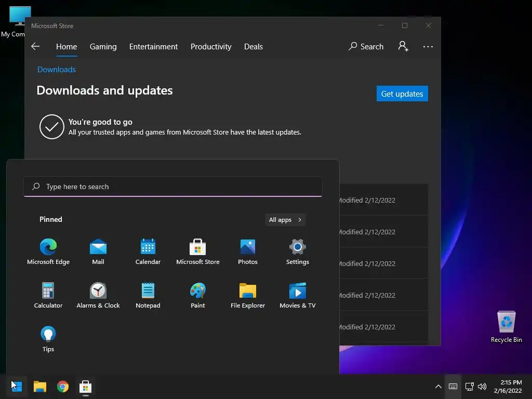Maximize the Microsoft Store window
532x399 pixels.
[x=405, y=25]
